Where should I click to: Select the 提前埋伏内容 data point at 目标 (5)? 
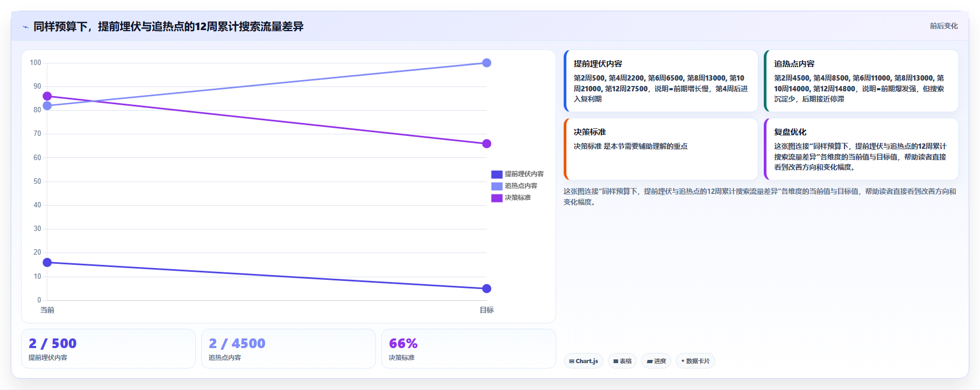pos(487,288)
